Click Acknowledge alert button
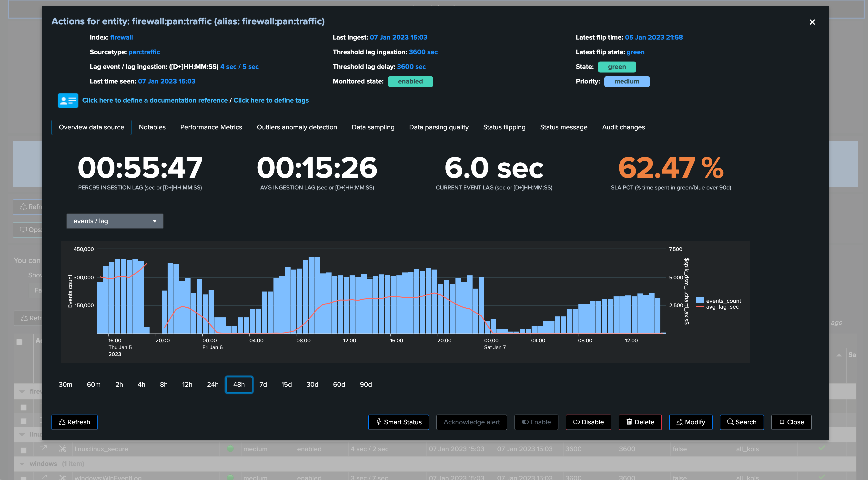868x480 pixels. (471, 422)
